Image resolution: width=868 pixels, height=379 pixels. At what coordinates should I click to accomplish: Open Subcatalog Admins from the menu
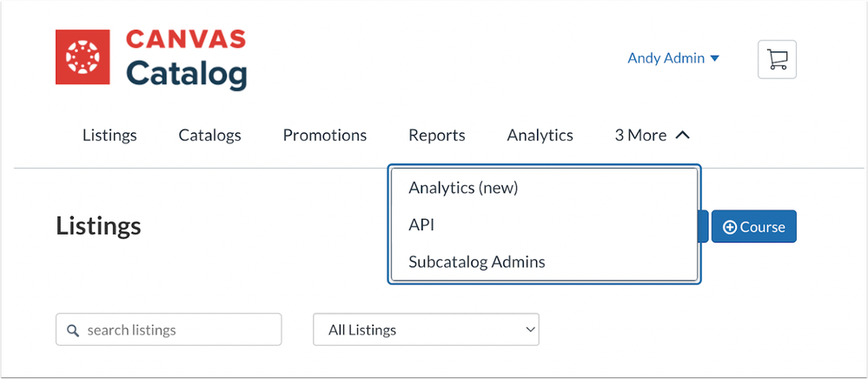tap(477, 262)
